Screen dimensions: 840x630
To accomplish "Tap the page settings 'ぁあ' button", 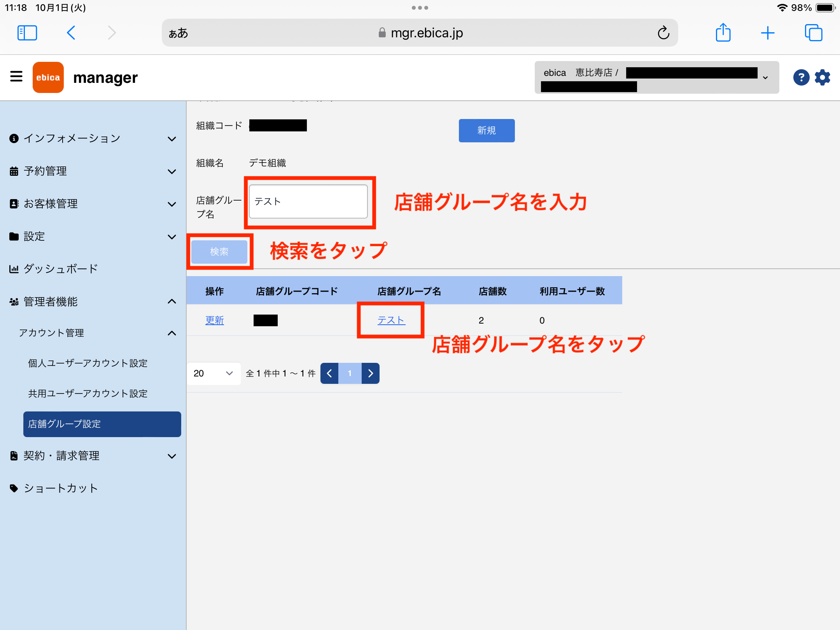I will pyautogui.click(x=178, y=33).
